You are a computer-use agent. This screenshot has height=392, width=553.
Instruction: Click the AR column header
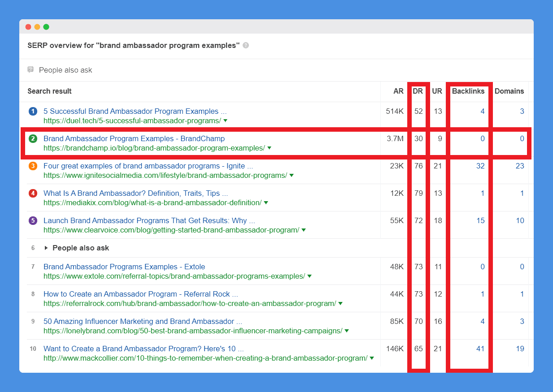point(398,91)
